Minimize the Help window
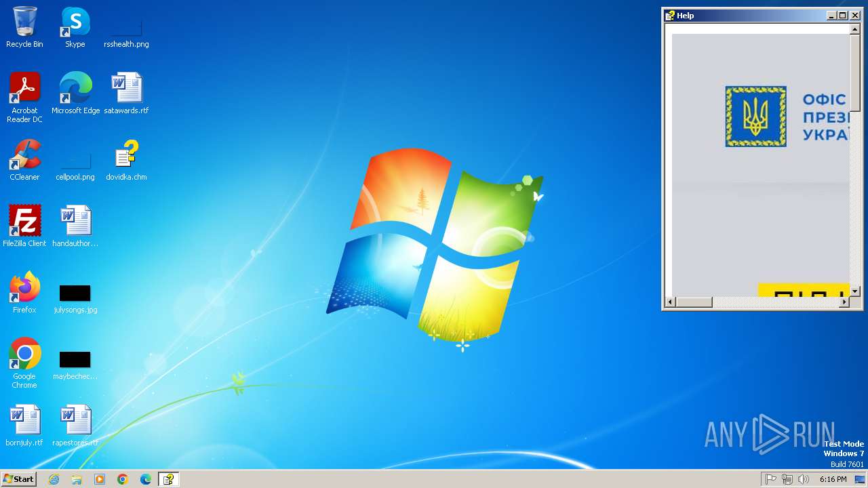868x488 pixels. [831, 16]
